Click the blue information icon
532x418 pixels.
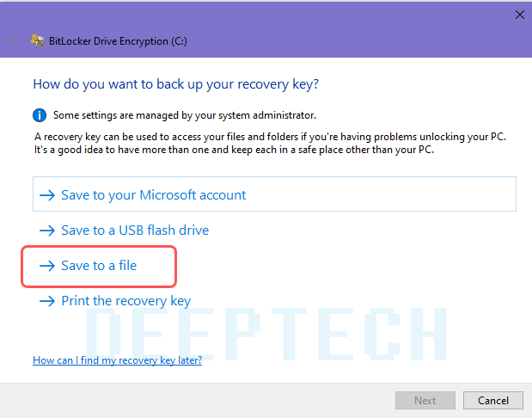click(x=40, y=115)
